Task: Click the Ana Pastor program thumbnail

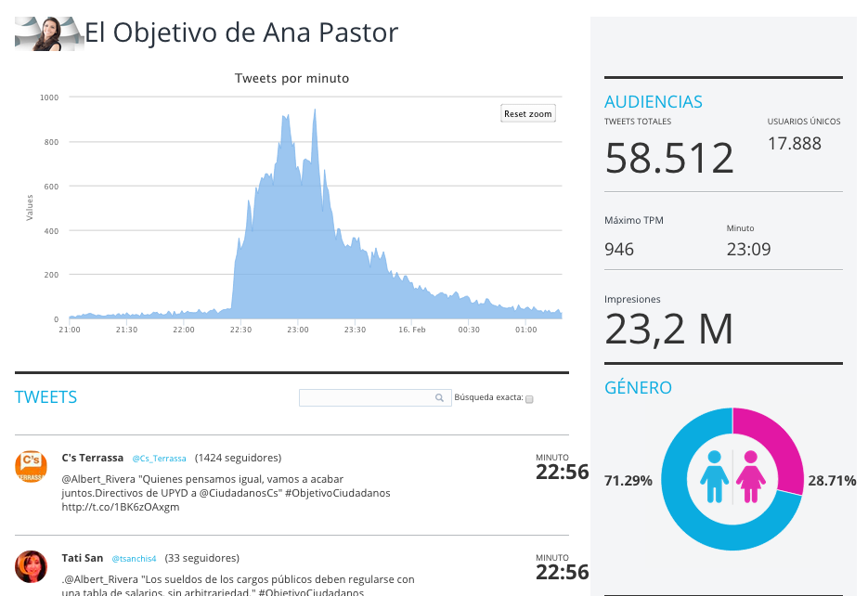Action: click(x=48, y=33)
